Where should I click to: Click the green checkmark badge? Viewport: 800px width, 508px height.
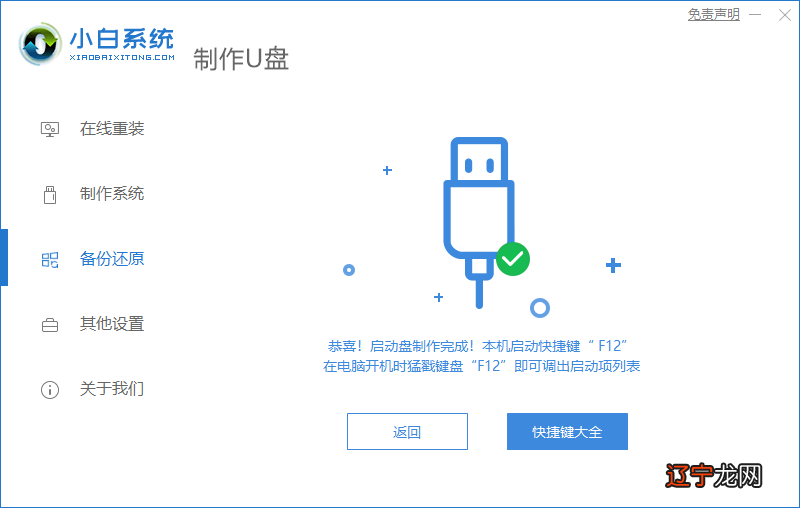coord(513,259)
